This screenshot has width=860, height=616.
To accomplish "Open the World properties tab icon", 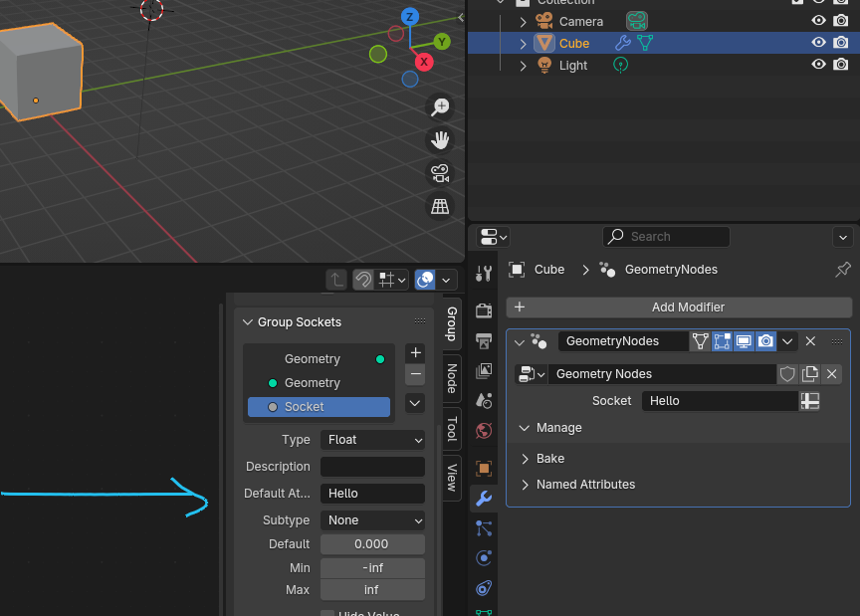I will coord(484,431).
